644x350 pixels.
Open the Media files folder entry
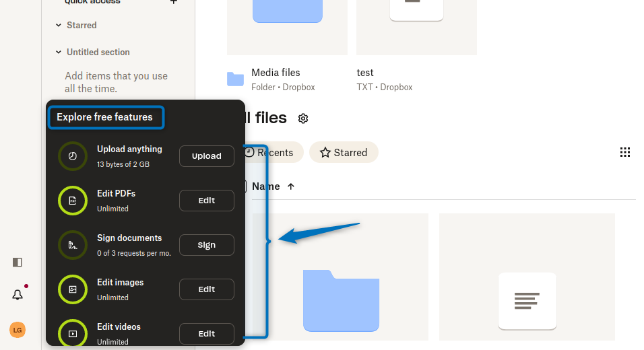[275, 73]
